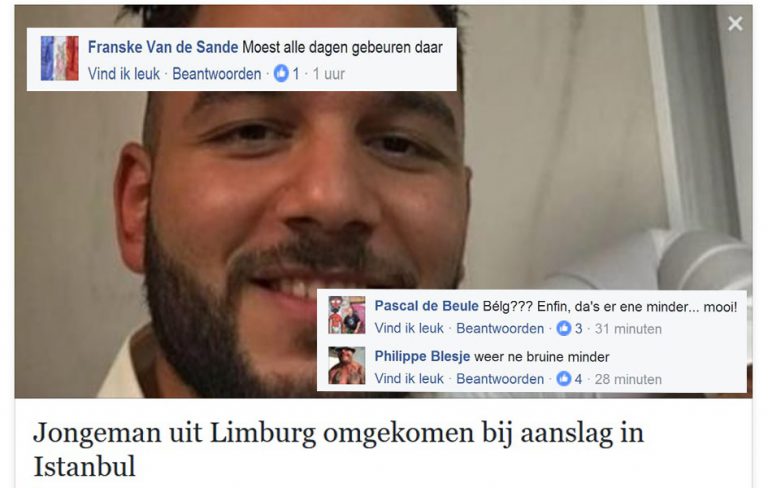Reply to Philippe Blesje with 'Beantwoorden'
Image resolution: width=768 pixels, height=488 pixels.
[x=500, y=379]
